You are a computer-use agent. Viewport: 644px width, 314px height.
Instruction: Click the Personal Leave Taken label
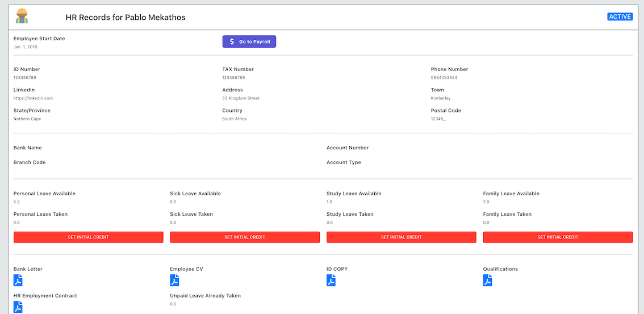(x=41, y=214)
